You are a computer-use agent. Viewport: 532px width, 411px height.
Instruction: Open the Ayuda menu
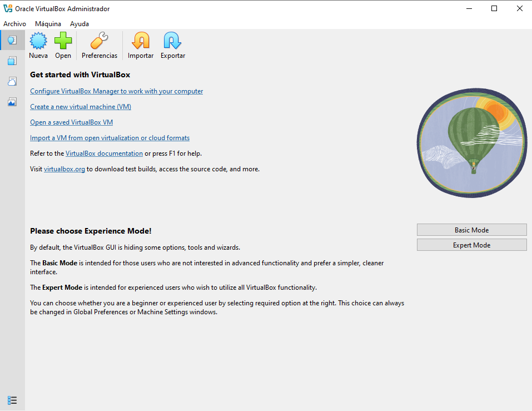click(79, 24)
